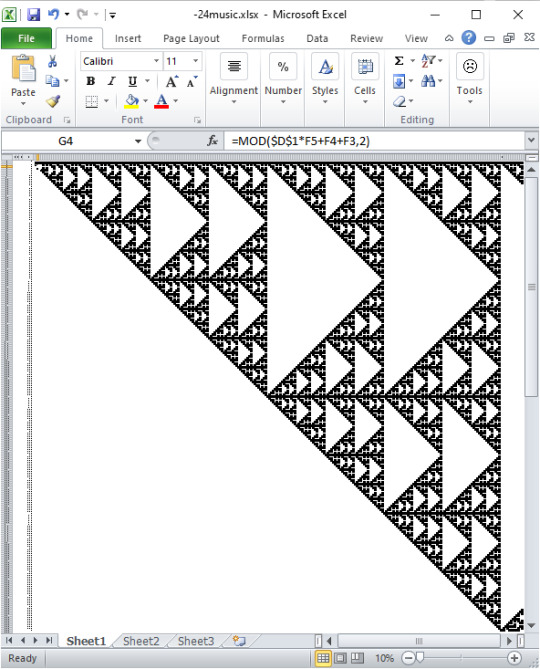Go to first sheet navigation arrow
This screenshot has width=540, height=669.
pos(9,640)
